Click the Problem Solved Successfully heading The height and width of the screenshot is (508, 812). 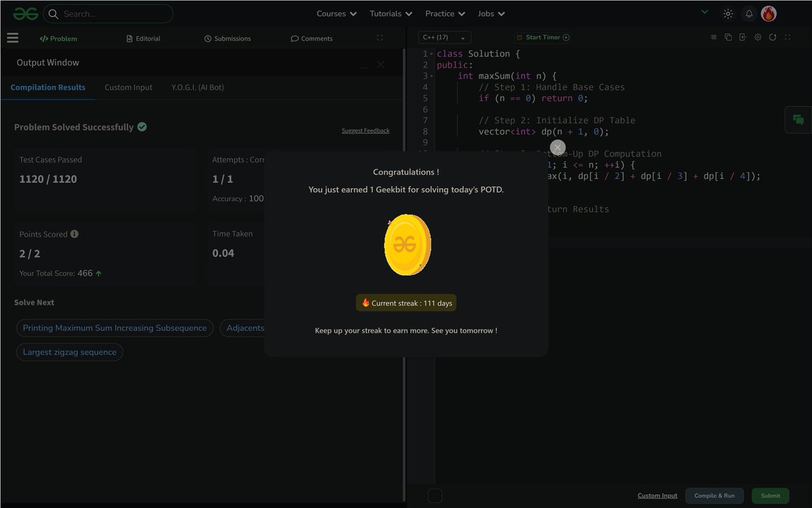click(74, 127)
